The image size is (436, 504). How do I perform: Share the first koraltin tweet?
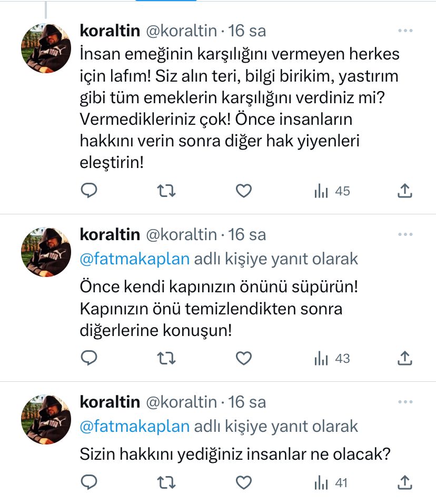(x=404, y=191)
